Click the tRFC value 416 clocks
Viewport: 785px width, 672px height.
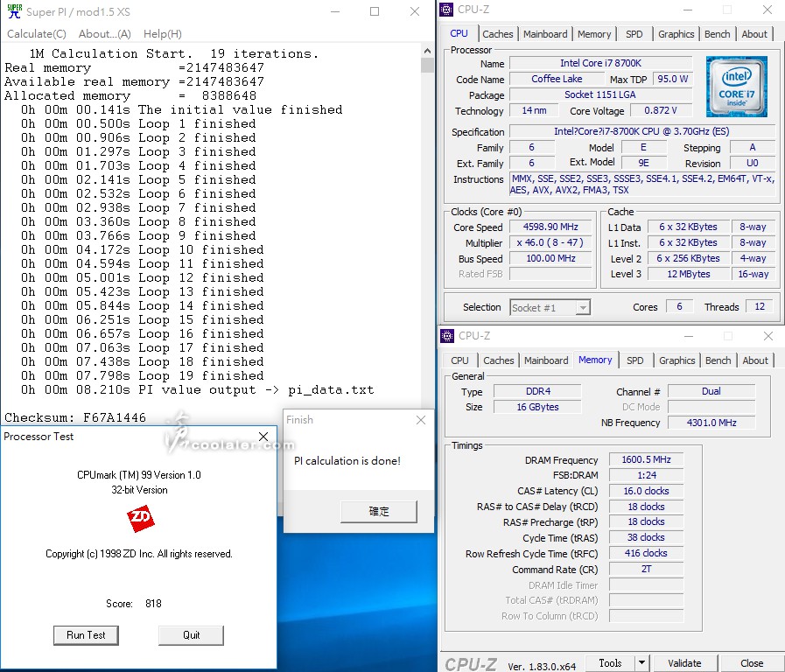(646, 553)
